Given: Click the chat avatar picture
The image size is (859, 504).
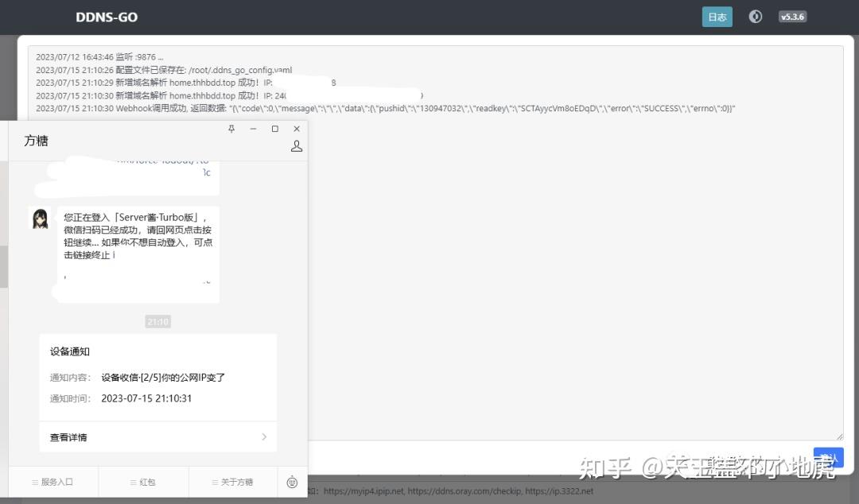Looking at the screenshot, I should tap(40, 219).
